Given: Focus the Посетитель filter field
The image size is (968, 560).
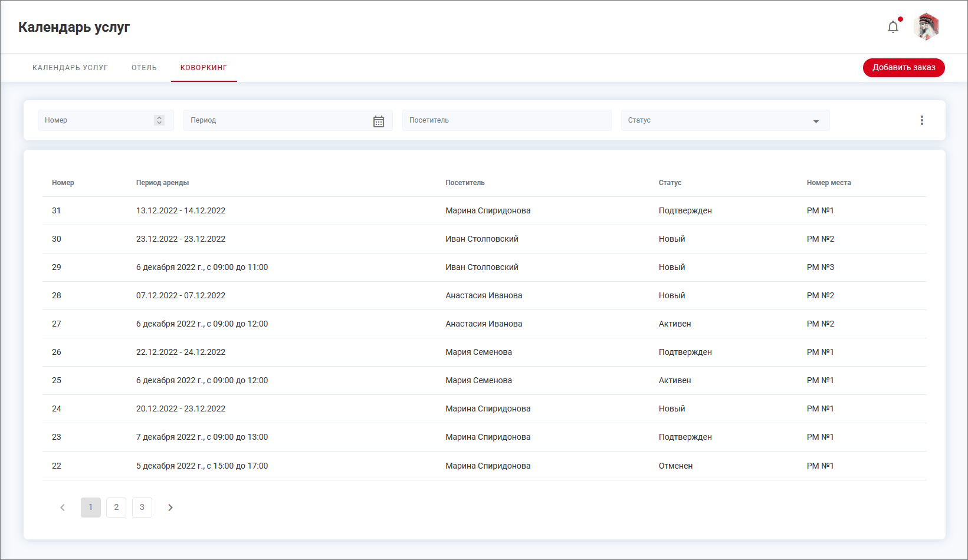Looking at the screenshot, I should click(506, 120).
